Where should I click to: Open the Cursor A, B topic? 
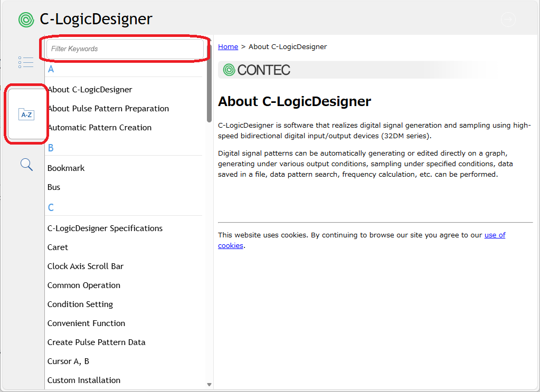click(68, 361)
